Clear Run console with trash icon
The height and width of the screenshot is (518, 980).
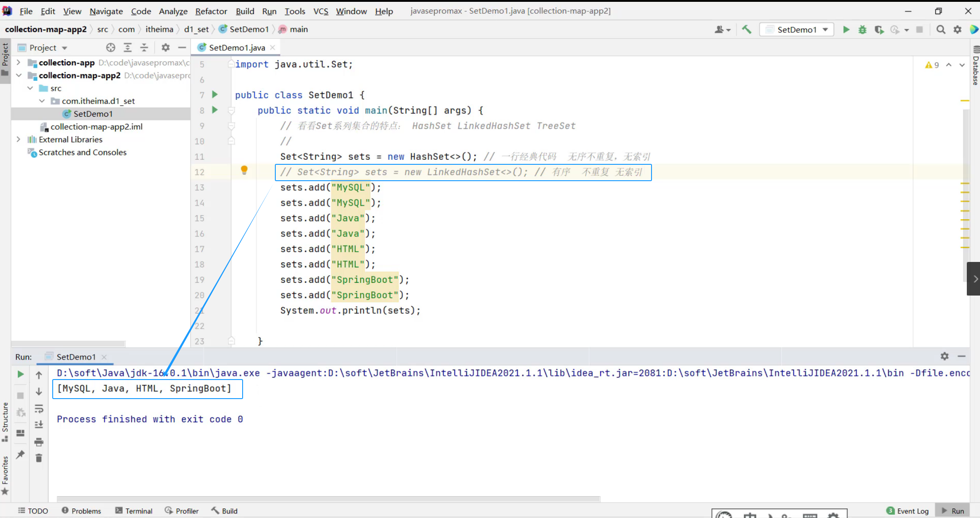tap(39, 458)
